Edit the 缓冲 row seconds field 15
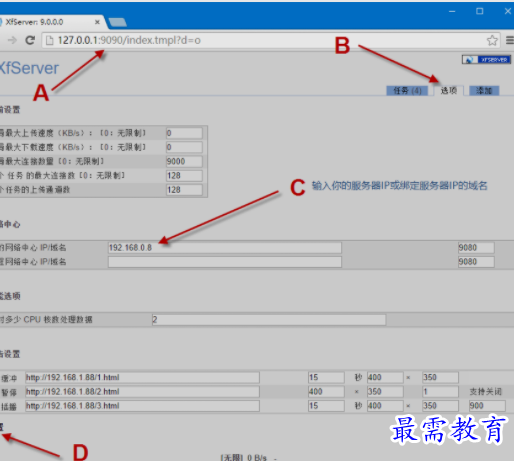Viewport: 514px width, 461px height. coord(326,377)
